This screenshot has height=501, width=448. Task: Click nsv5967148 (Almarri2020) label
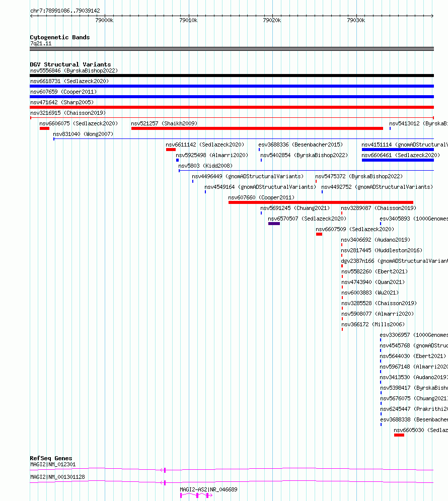[x=414, y=366]
